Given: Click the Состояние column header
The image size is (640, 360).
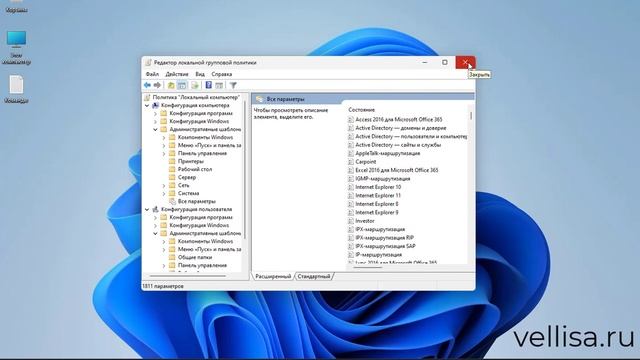Looking at the screenshot, I should (x=361, y=110).
